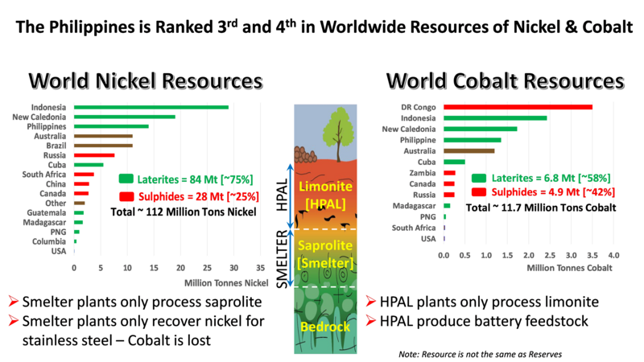Select the New Caledonia bar in the nickel chart

pos(124,117)
